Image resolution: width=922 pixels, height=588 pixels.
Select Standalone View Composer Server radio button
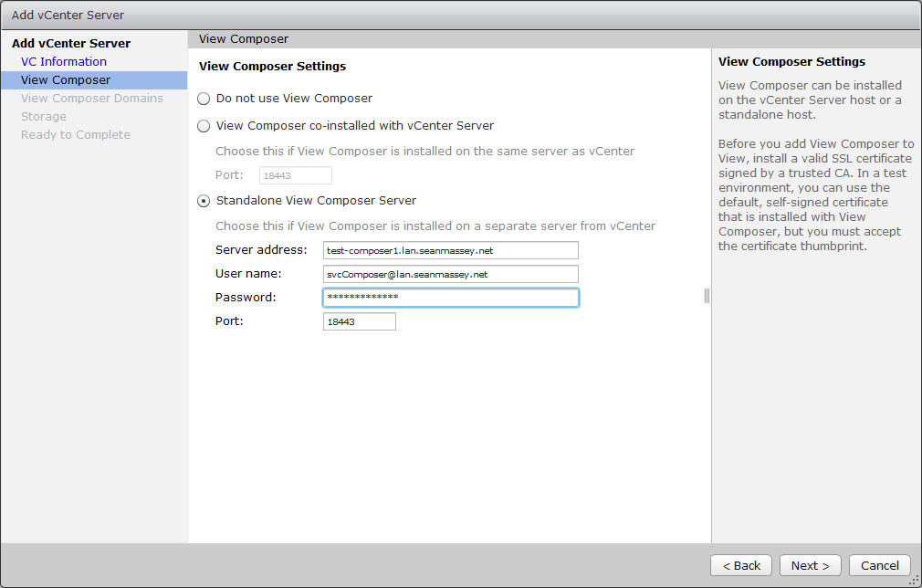[x=204, y=201]
